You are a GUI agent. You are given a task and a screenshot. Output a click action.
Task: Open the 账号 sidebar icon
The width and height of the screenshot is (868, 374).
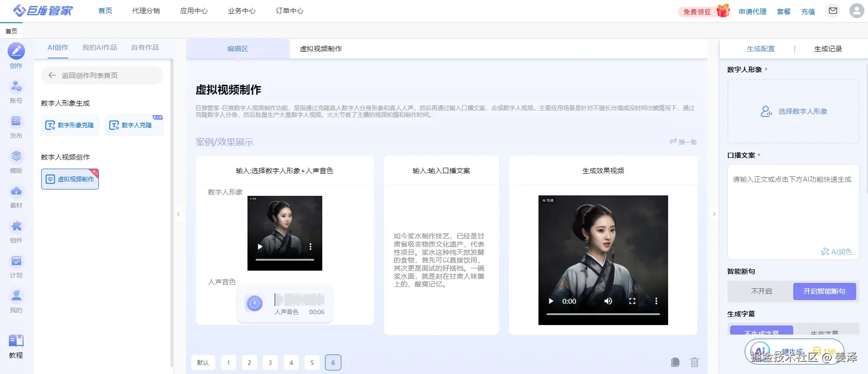click(x=16, y=86)
